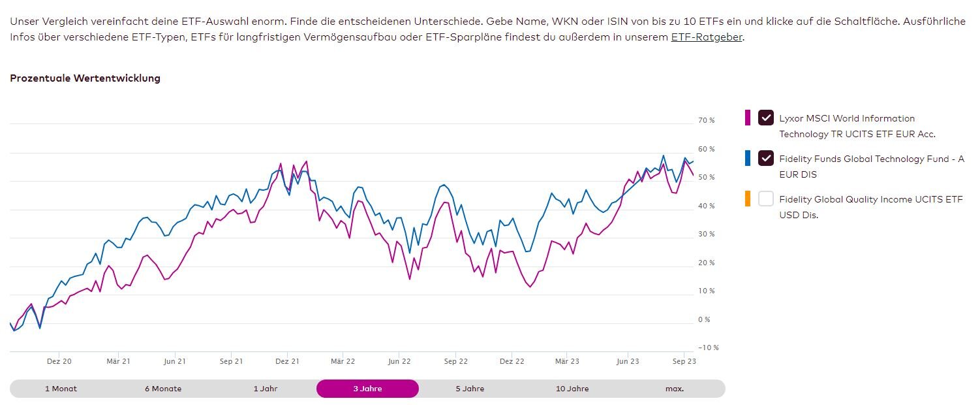Switch to the 6 Monate time range

click(x=163, y=389)
